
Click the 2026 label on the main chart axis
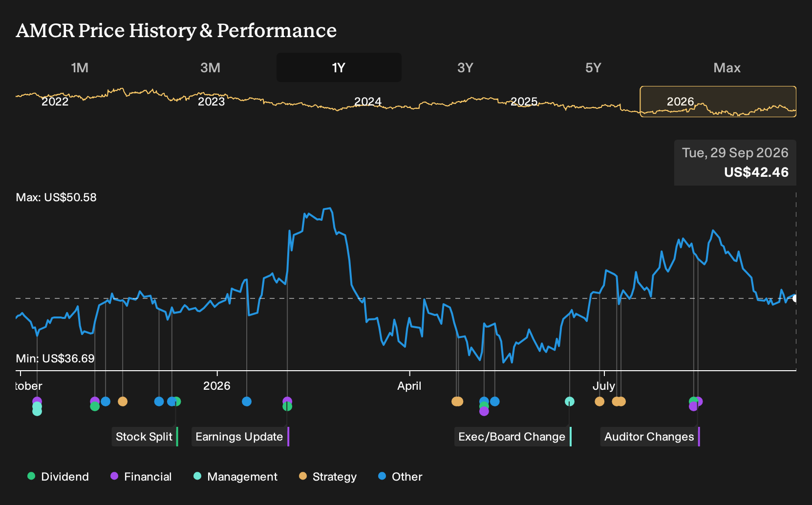point(217,386)
